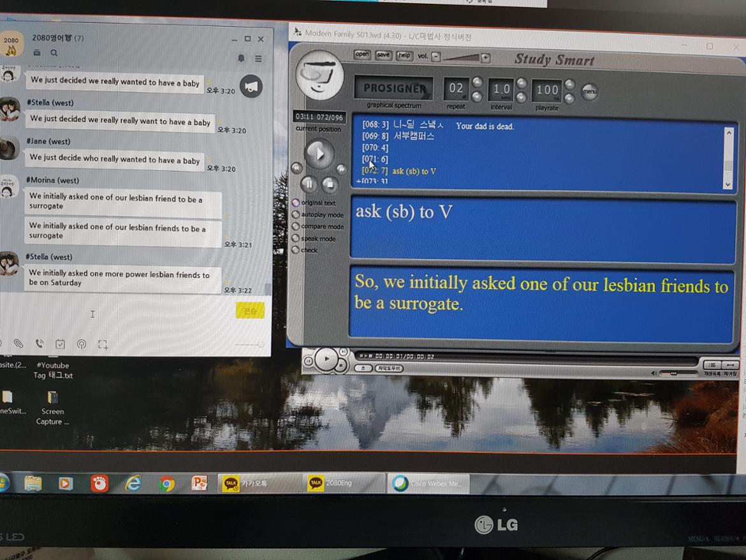Viewport: 746px width, 560px height.
Task: Select the 'original text' radio option
Action: click(x=296, y=203)
